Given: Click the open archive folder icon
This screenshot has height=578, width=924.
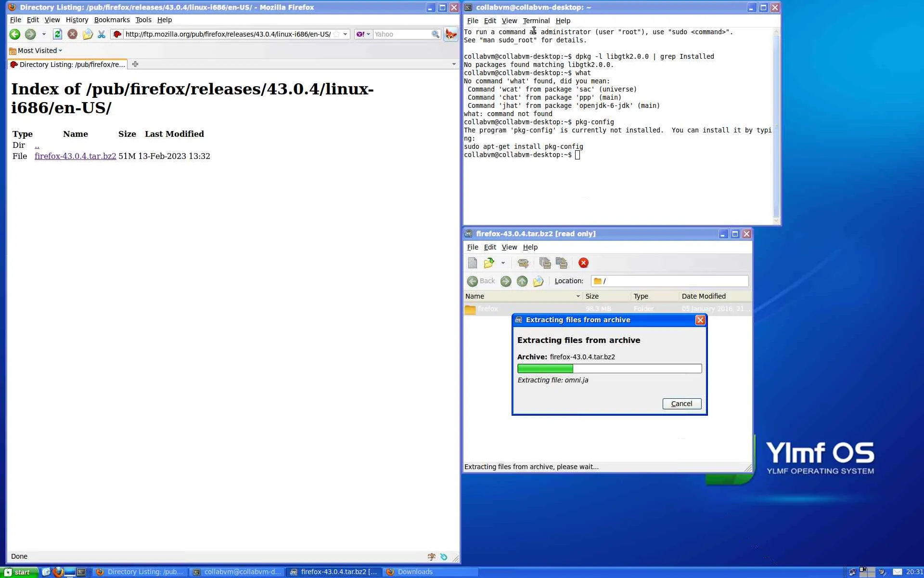Looking at the screenshot, I should 489,263.
